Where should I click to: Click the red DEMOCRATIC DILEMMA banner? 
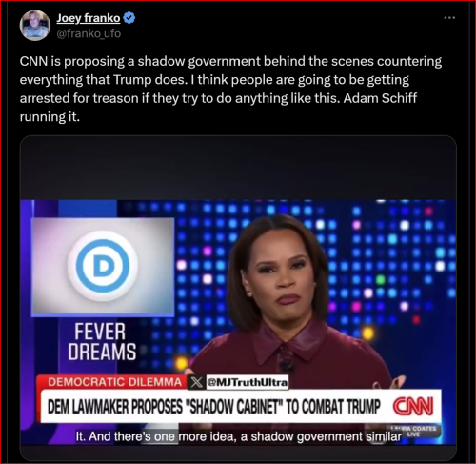(112, 382)
